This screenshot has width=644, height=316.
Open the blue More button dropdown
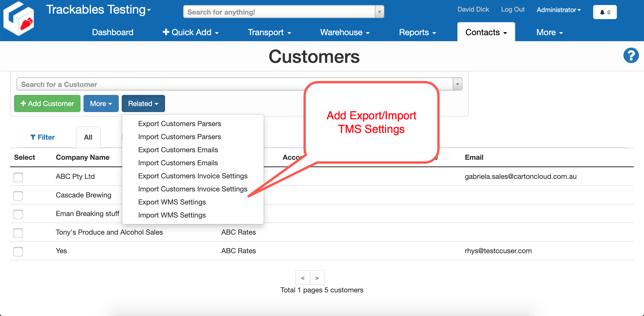[101, 103]
